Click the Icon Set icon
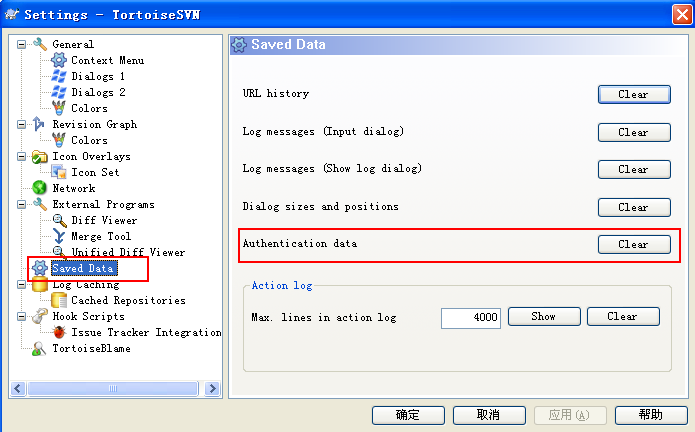This screenshot has width=695, height=432. click(59, 172)
